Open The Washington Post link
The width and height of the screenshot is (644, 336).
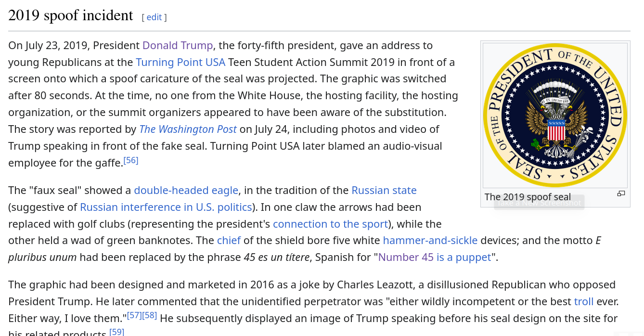pos(188,129)
